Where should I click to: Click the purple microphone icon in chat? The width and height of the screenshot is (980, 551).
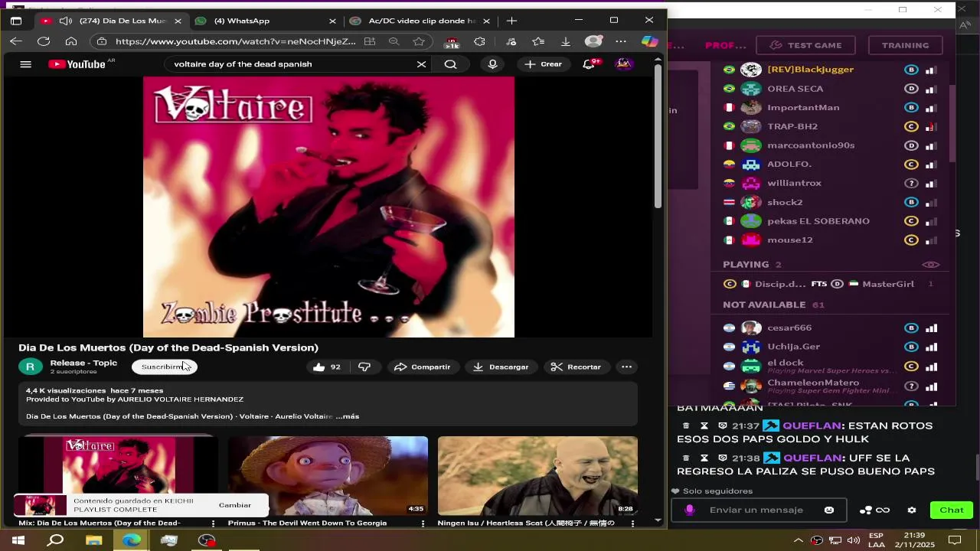(x=689, y=510)
